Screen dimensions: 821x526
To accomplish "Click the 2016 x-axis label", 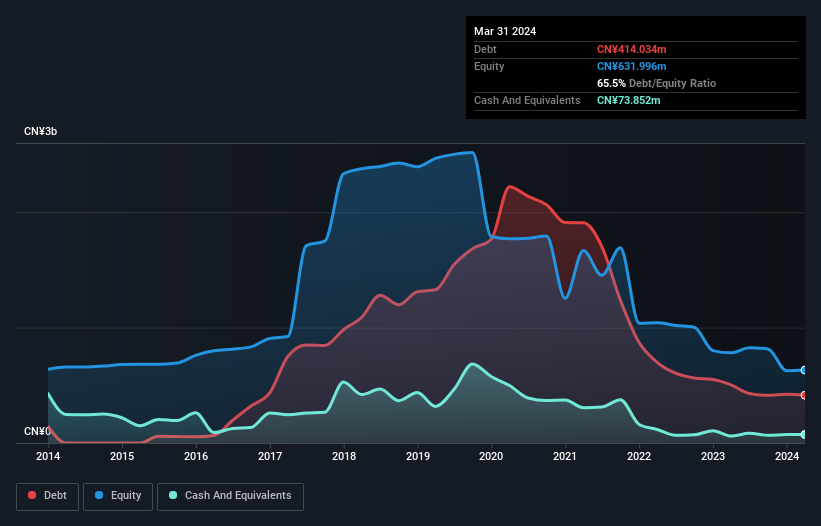I will pos(196,456).
